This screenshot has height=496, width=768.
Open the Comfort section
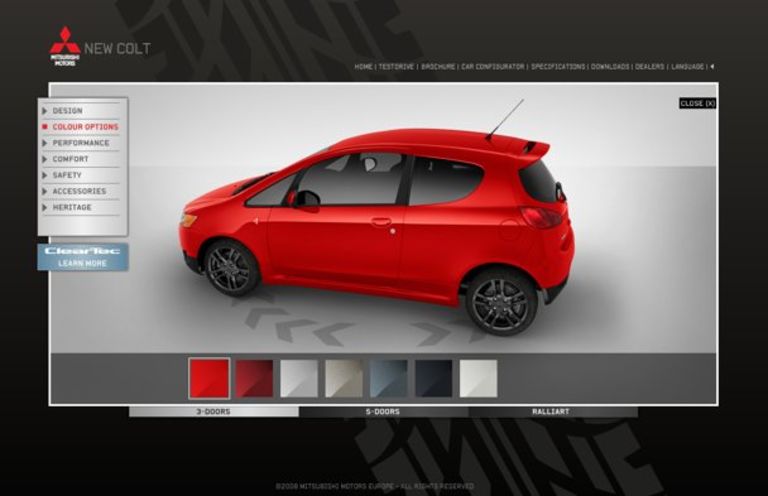pos(71,159)
